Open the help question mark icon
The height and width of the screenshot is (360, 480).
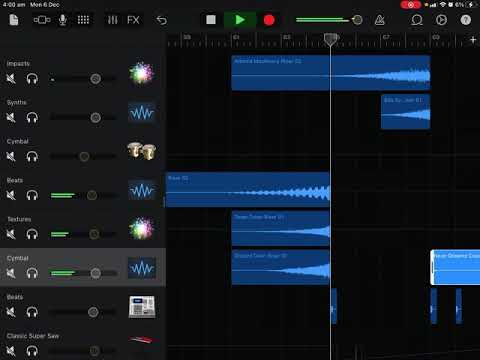(x=466, y=20)
